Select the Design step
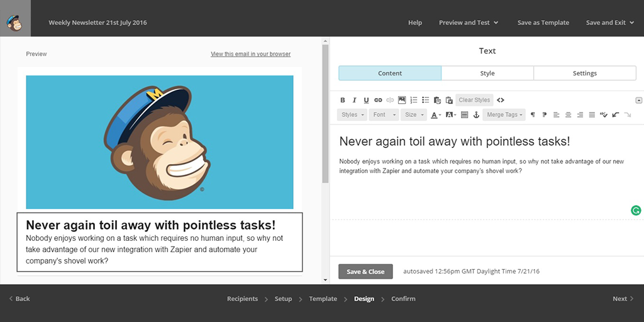This screenshot has width=644, height=322. pos(364,299)
